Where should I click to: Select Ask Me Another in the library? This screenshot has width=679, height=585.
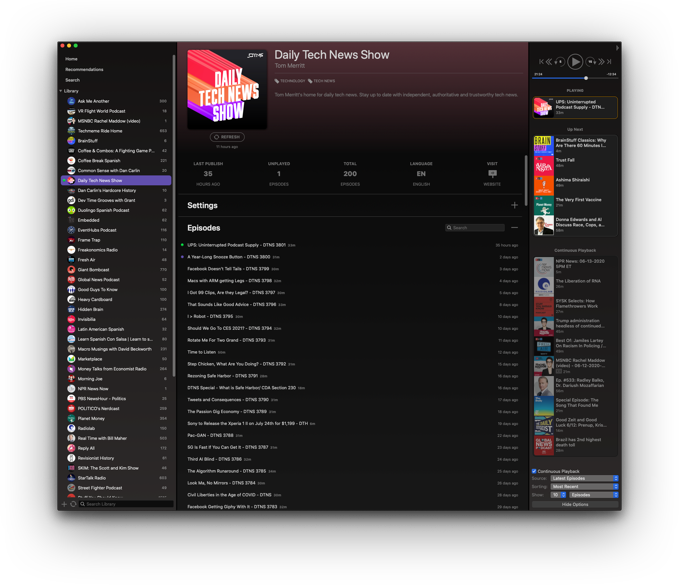(116, 101)
